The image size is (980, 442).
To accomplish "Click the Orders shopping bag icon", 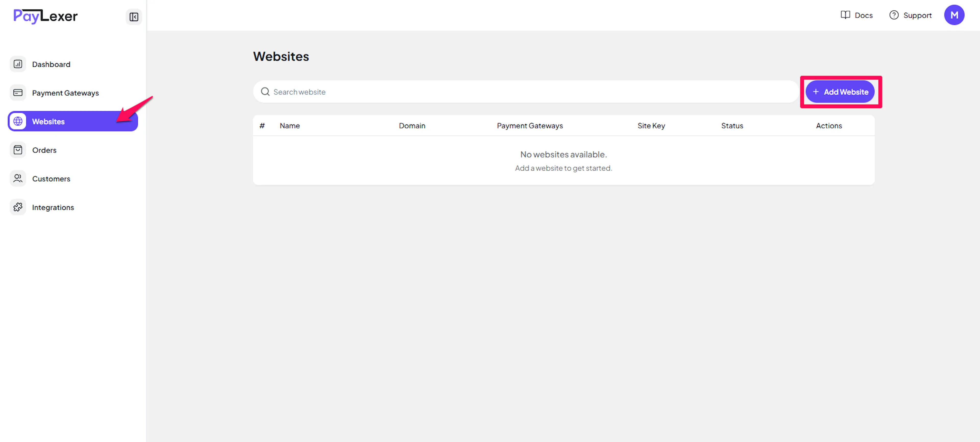I will point(18,150).
